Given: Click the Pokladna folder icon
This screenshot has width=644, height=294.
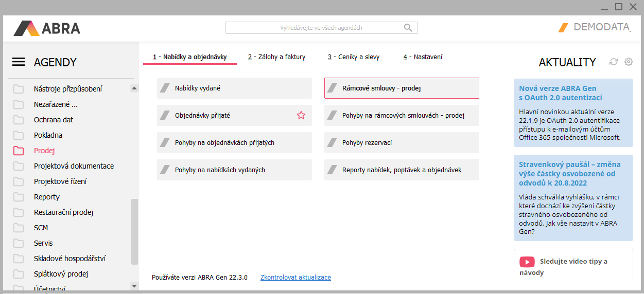Looking at the screenshot, I should click(x=19, y=135).
